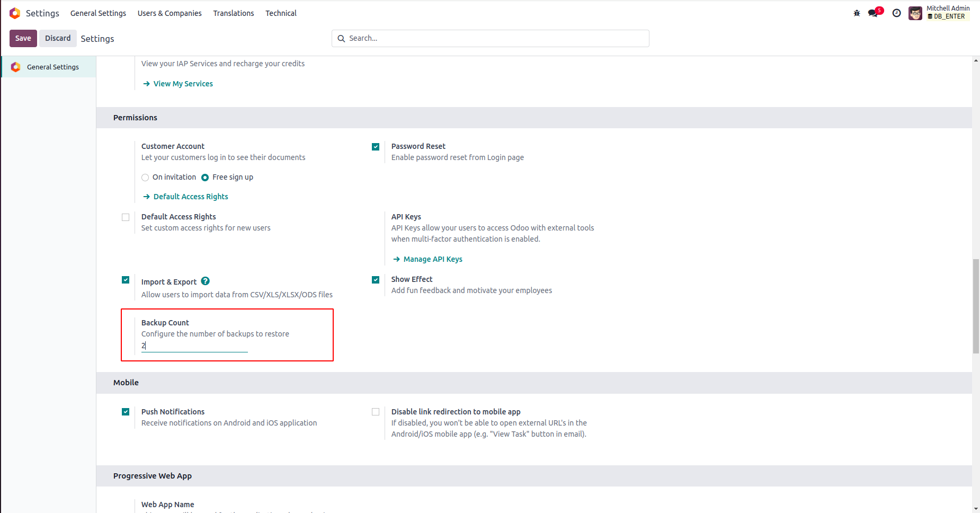Toggle the Push Notifications checkbox
This screenshot has height=513, width=980.
[126, 412]
